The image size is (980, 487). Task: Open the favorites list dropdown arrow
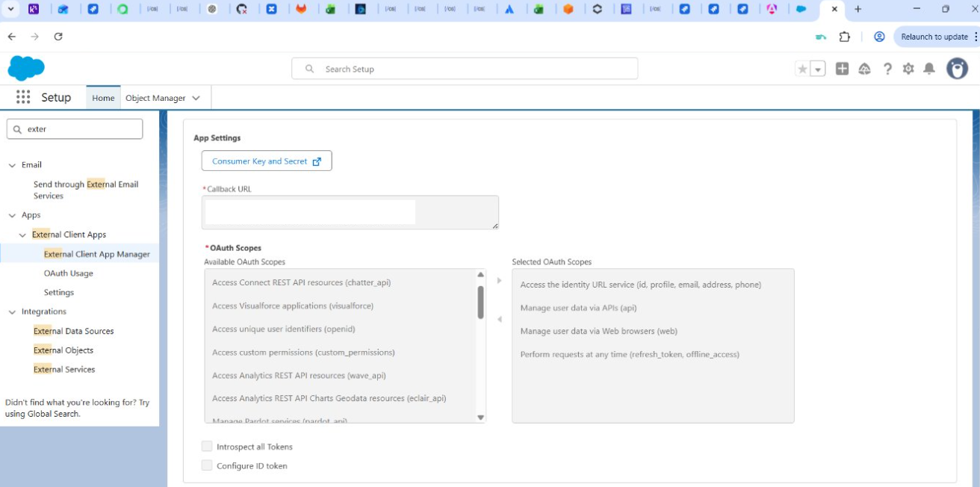click(x=818, y=69)
